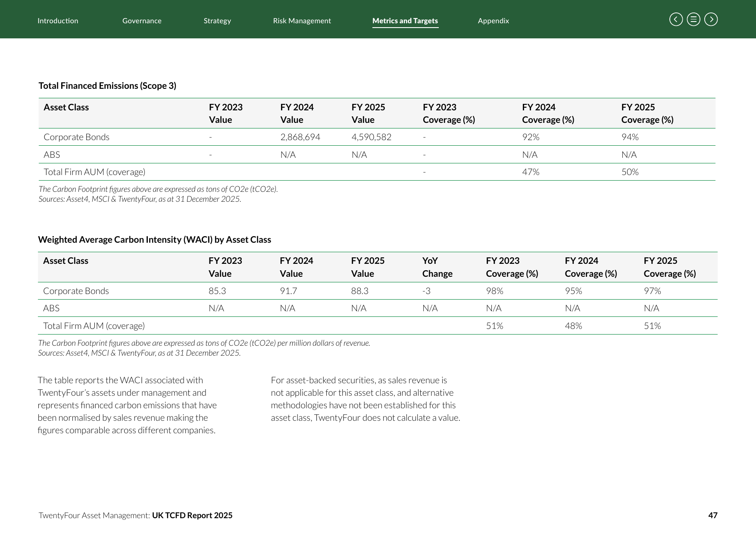Open the contents menu icon

(x=694, y=19)
